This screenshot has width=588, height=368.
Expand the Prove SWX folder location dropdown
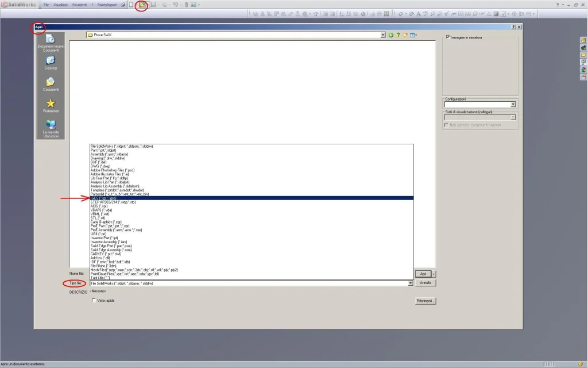383,35
